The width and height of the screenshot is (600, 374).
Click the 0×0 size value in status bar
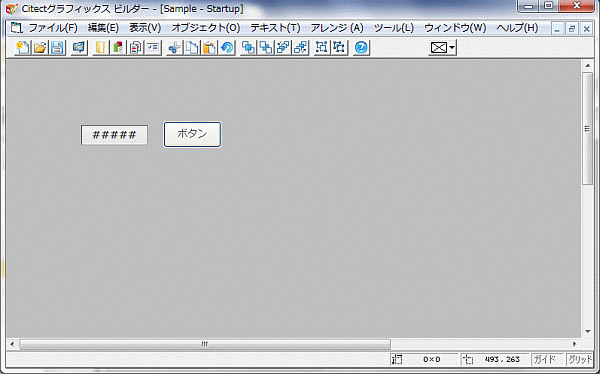point(432,359)
